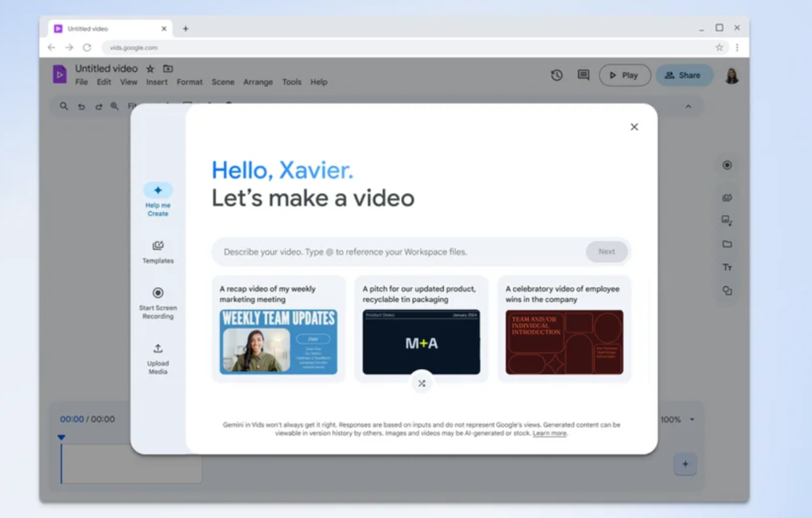This screenshot has height=518, width=812.
Task: Follow the Learn more link
Action: point(549,433)
